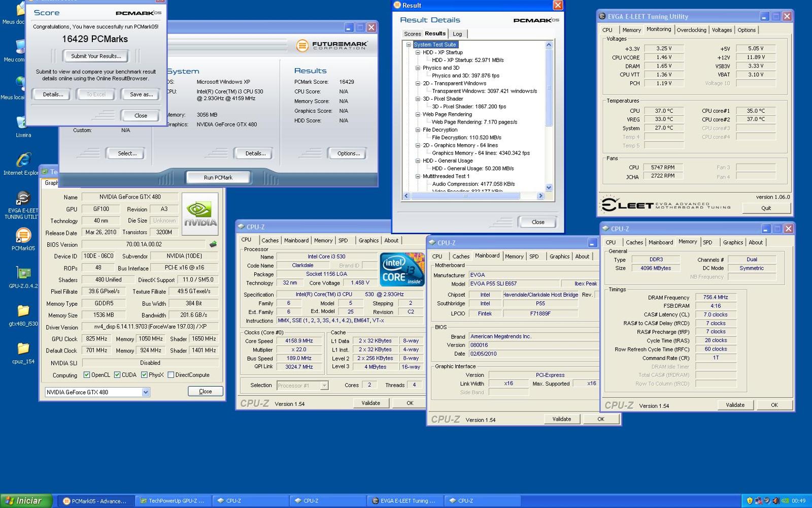This screenshot has height=508, width=812.
Task: Click Validate in CPU-Z memory window
Action: click(735, 405)
